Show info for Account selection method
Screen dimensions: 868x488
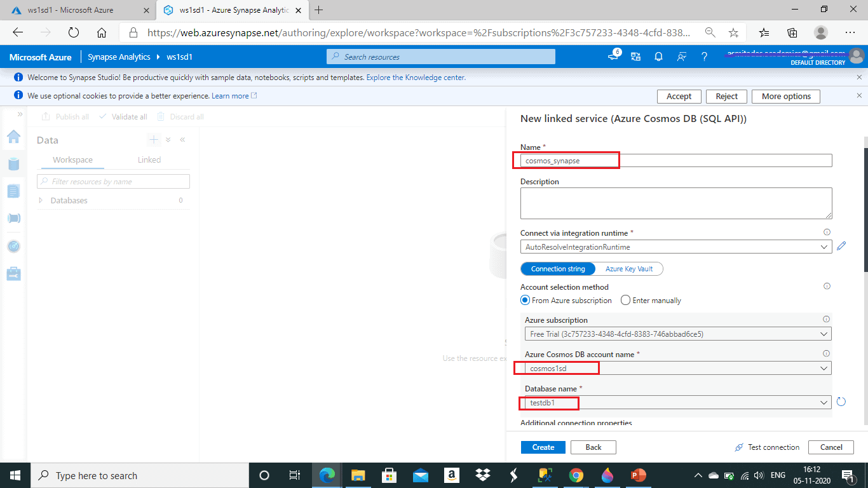827,287
